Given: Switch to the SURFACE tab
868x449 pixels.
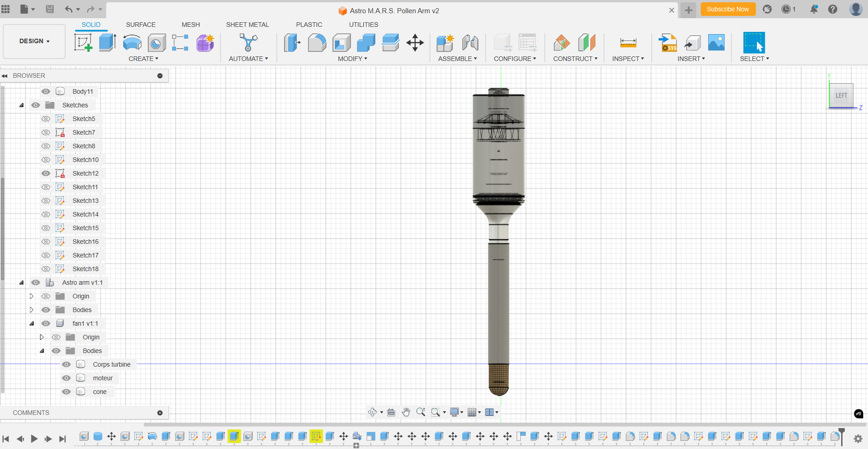Looking at the screenshot, I should click(x=141, y=25).
